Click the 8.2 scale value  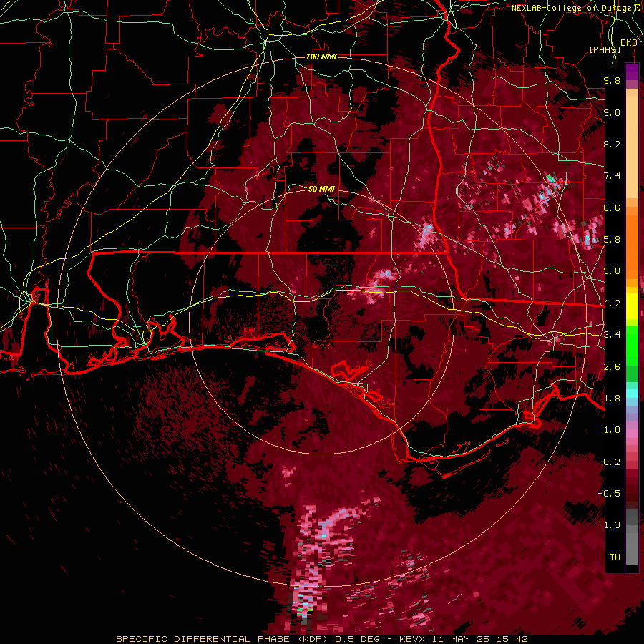click(612, 144)
